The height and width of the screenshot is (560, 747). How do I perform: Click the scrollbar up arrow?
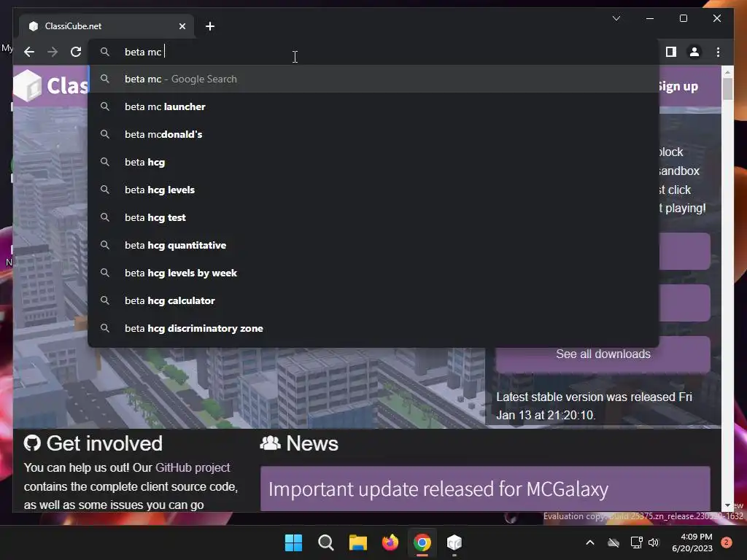[x=727, y=72]
